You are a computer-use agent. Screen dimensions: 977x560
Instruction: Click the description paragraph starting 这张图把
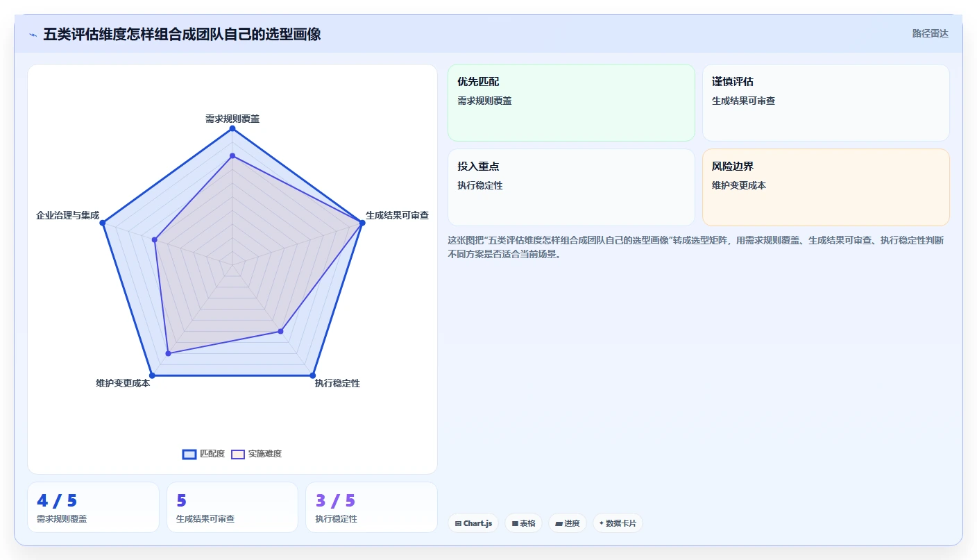click(695, 247)
